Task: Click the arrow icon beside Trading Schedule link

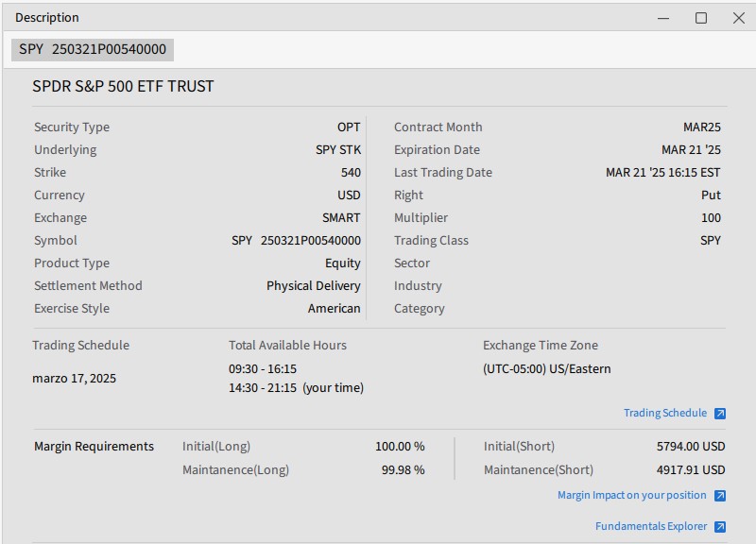Action: [720, 414]
